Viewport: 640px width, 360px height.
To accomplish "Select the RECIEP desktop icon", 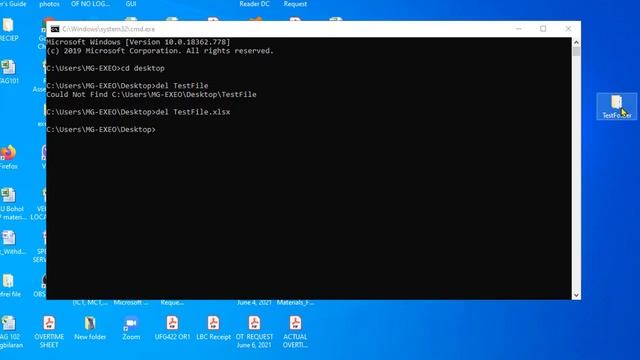I will coord(9,30).
